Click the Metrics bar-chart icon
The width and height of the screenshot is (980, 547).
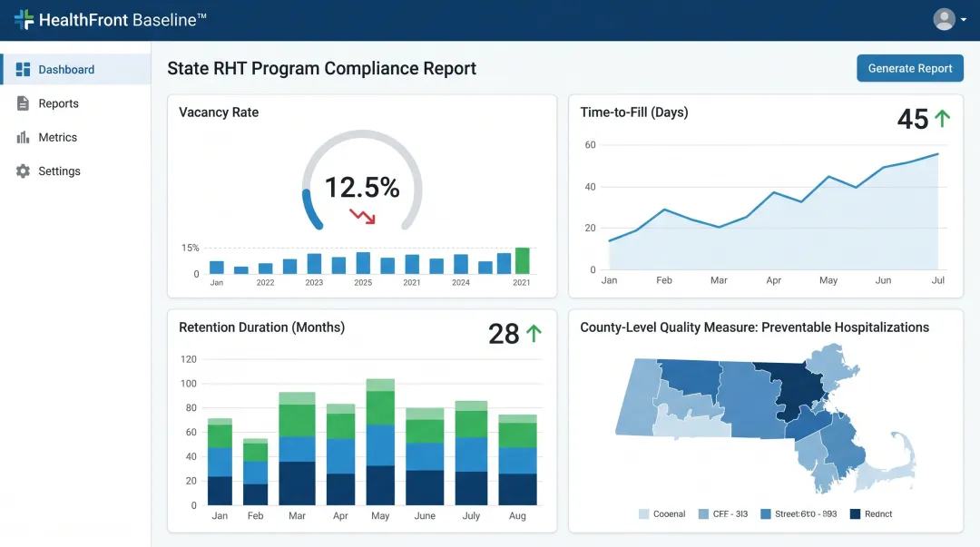tap(22, 137)
